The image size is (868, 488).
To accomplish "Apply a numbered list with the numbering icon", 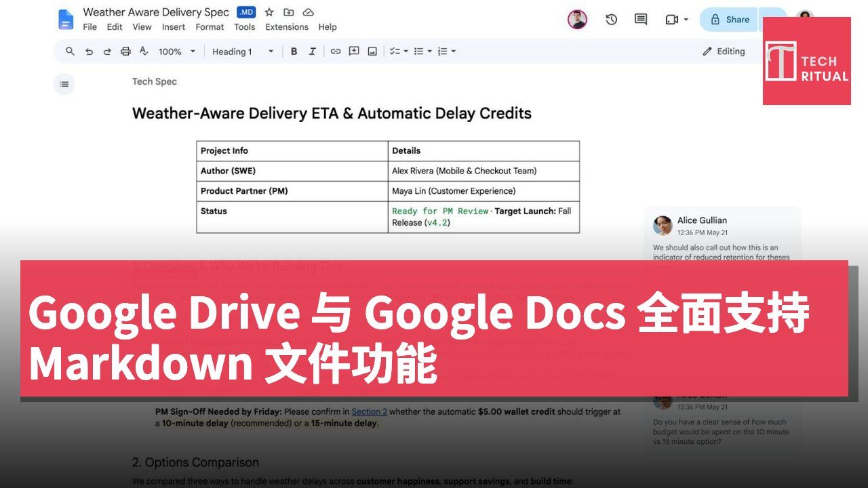I will [443, 52].
